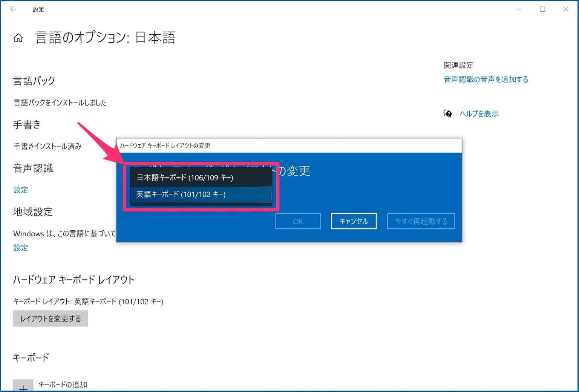Select 英語キーボード (101/102 キー) from the list
This screenshot has height=392, width=579.
coord(181,194)
